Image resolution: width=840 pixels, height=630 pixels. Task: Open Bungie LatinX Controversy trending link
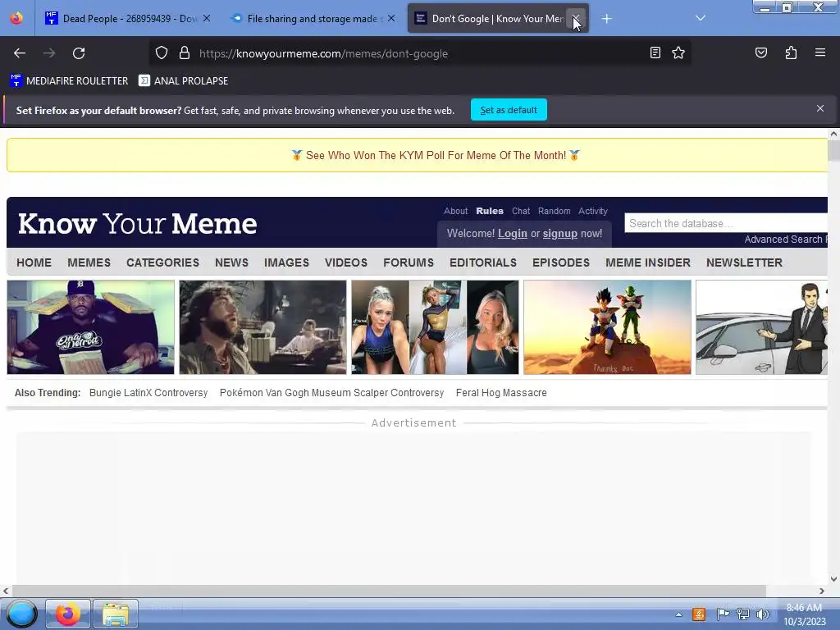tap(148, 393)
